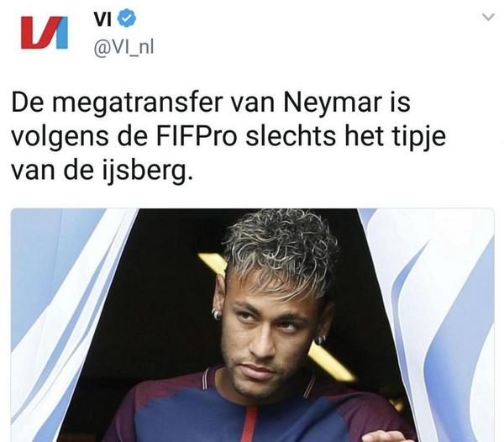
Task: Click the blue verified badge
Action: 127,18
